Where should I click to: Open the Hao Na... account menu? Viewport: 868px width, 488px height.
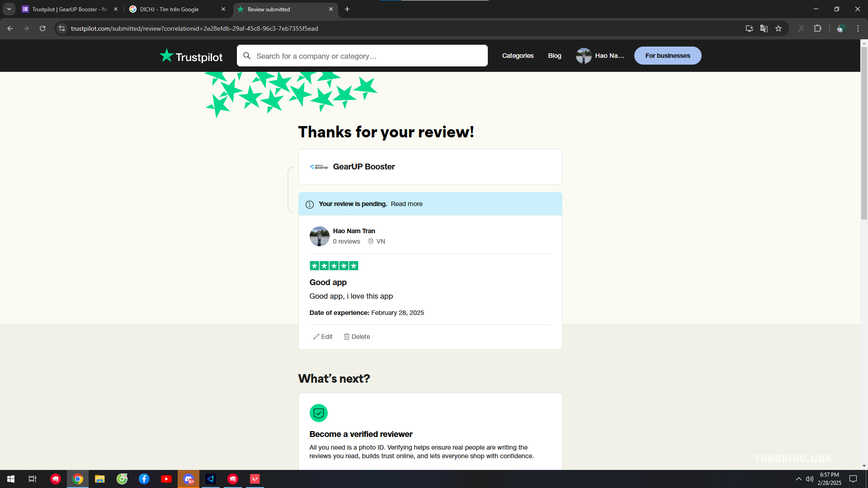[x=600, y=56]
